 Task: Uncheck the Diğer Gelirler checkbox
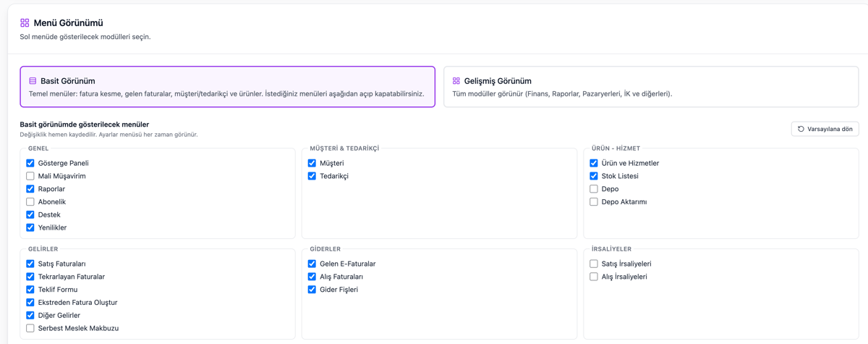[30, 315]
